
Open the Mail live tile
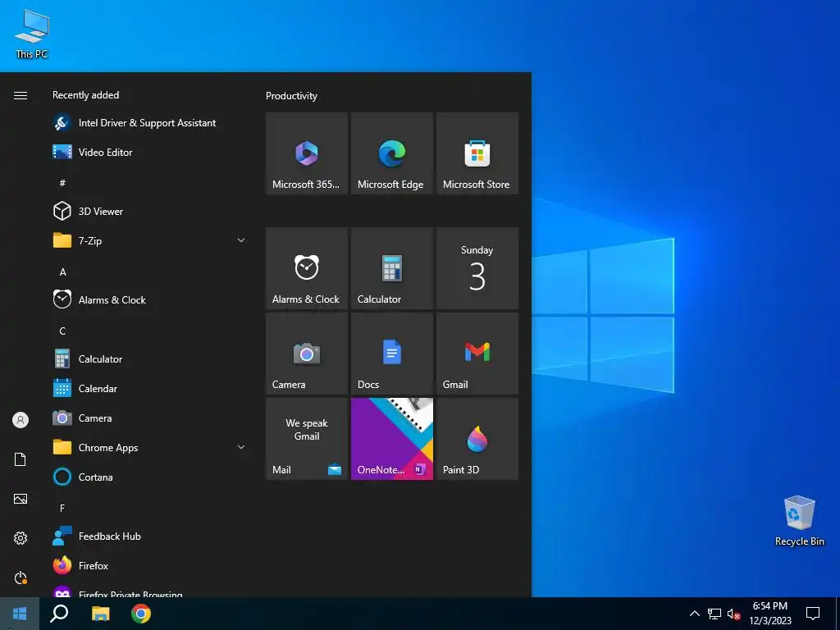[307, 439]
